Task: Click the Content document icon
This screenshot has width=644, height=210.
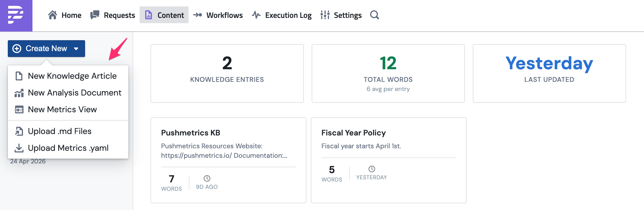Action: [149, 15]
